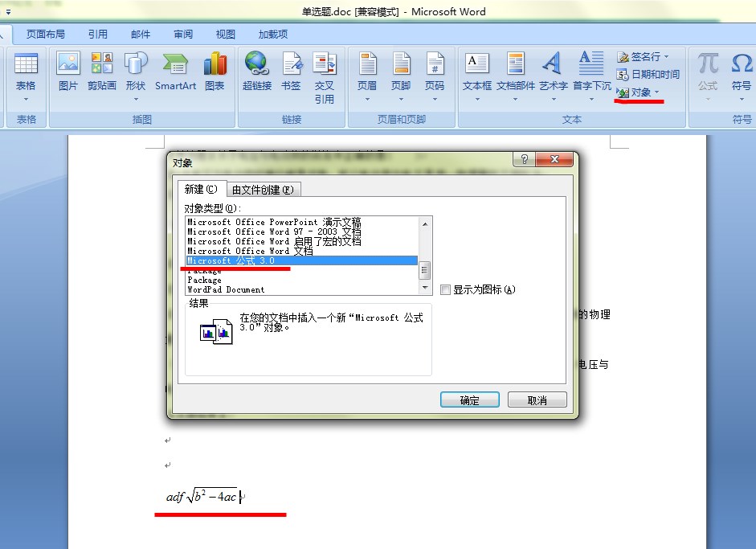
Task: Expand the 页眉 dropdown arrow
Action: point(367,100)
